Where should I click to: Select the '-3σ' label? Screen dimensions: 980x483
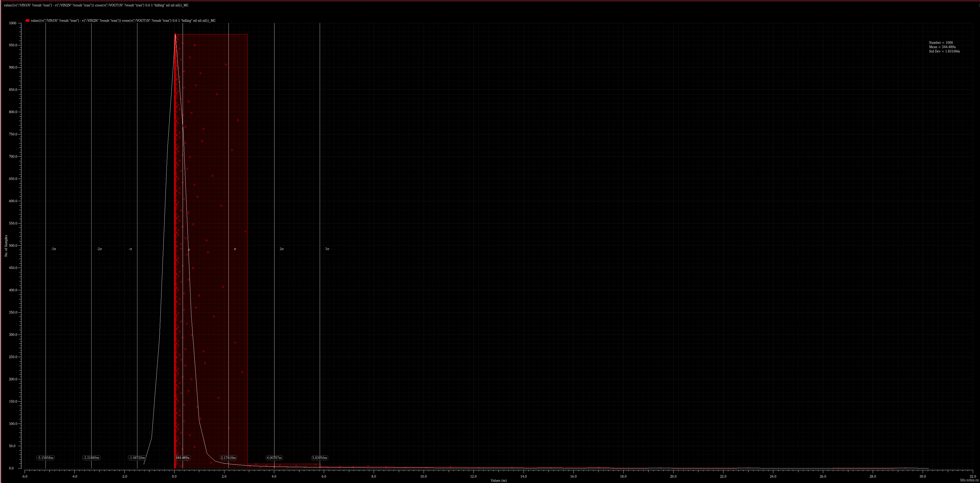click(x=54, y=249)
